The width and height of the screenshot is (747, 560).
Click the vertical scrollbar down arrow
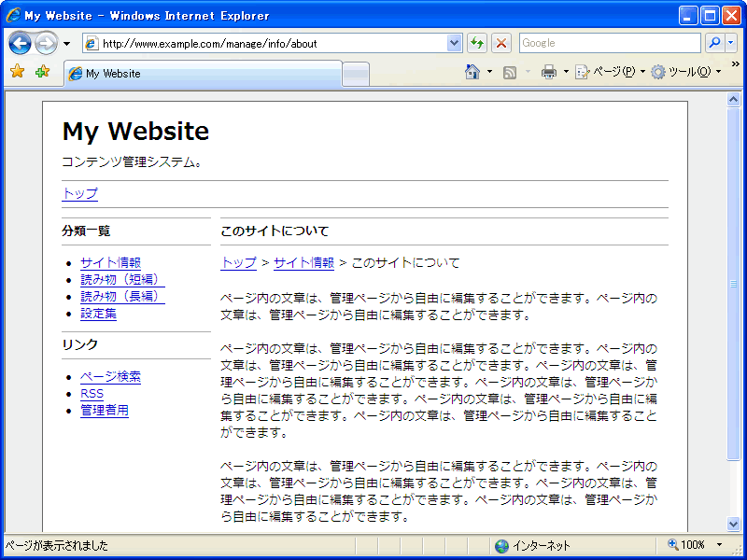[x=734, y=524]
